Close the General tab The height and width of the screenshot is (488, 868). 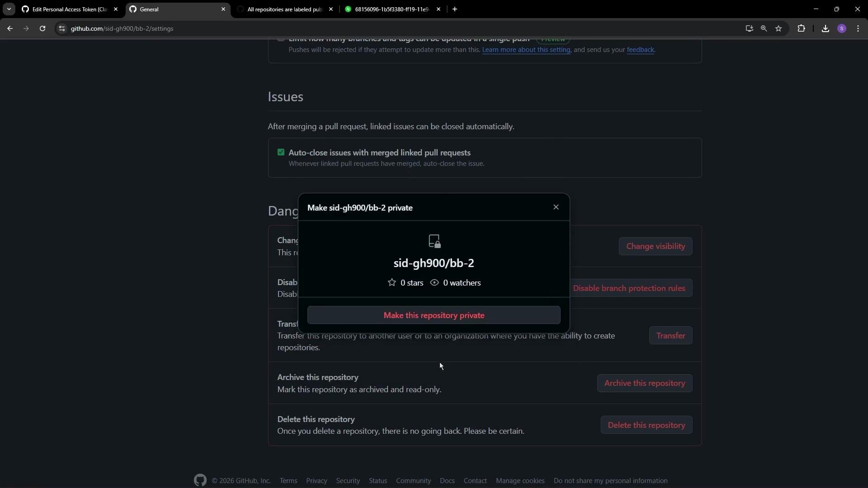pos(223,9)
